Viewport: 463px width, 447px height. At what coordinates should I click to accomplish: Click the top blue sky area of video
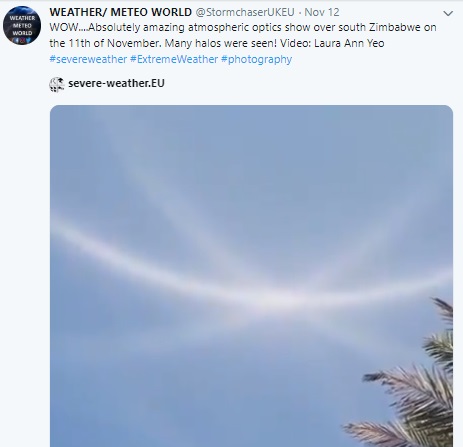coord(251,140)
